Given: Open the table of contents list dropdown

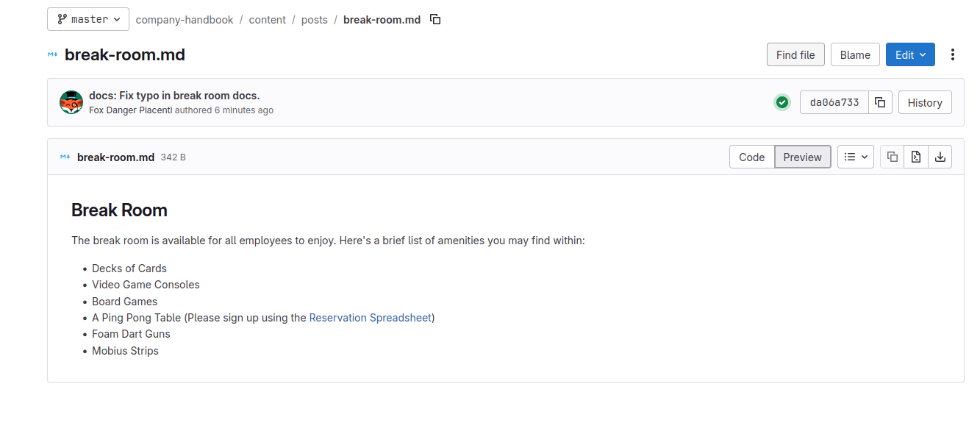Looking at the screenshot, I should pos(855,157).
